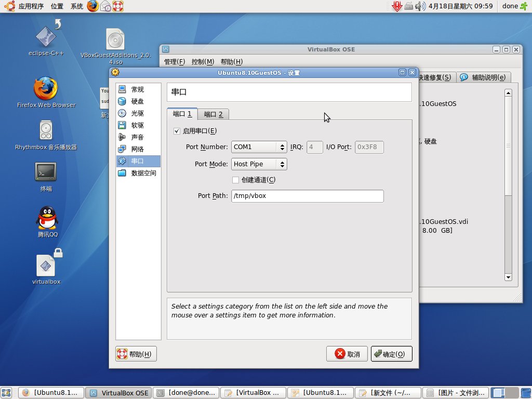The width and height of the screenshot is (532, 399).
Task: Open the 控制(M) menu in VirtualBox
Action: (205, 61)
